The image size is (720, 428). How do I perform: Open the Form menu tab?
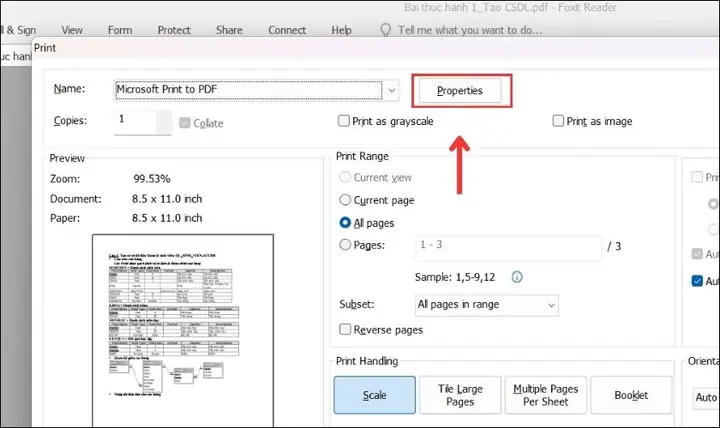pyautogui.click(x=120, y=30)
